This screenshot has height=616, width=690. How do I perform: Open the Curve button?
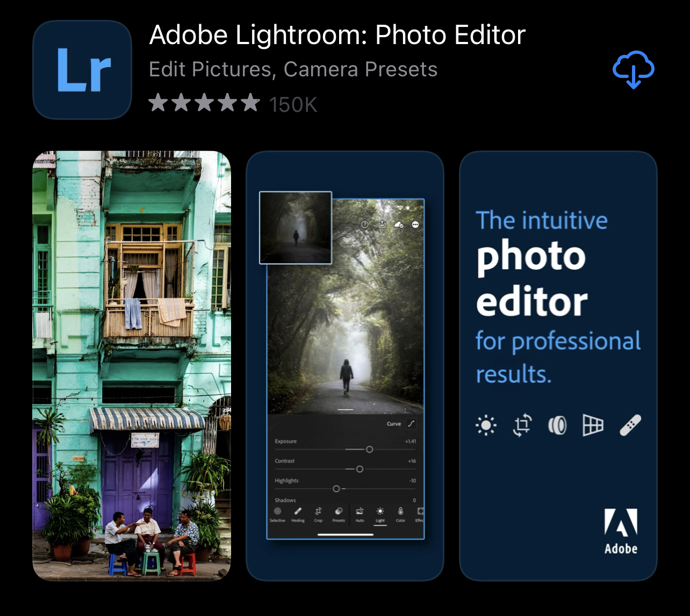[x=411, y=424]
